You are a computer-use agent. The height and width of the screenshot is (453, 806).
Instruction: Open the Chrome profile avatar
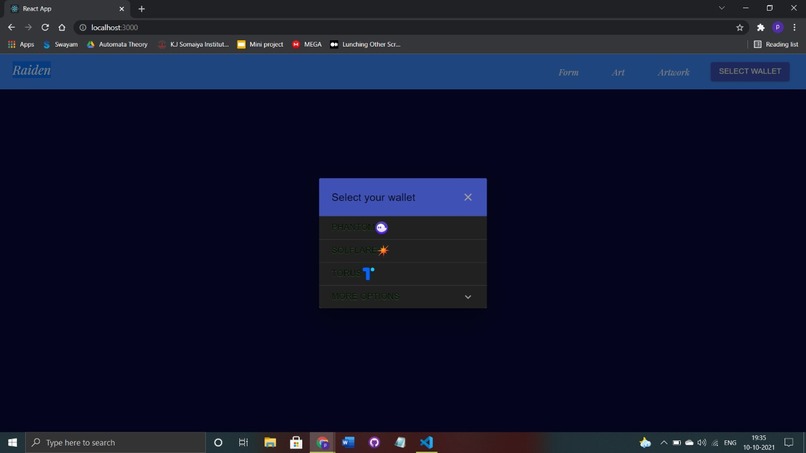tap(778, 28)
